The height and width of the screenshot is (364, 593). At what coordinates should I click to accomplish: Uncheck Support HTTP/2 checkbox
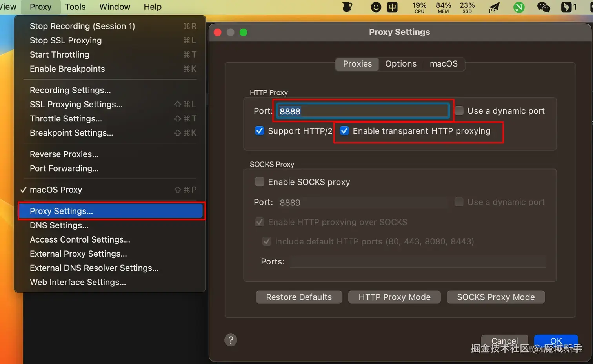pos(260,131)
